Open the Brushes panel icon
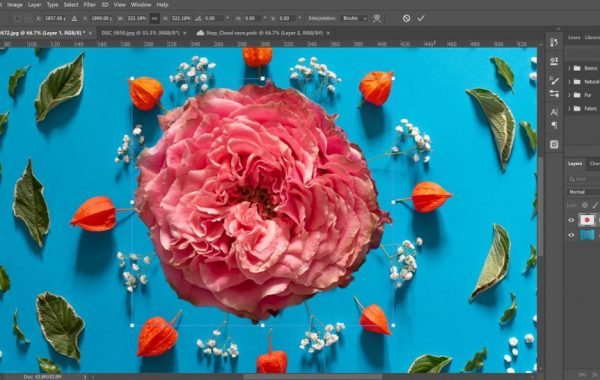This screenshot has height=380, width=600. [554, 80]
